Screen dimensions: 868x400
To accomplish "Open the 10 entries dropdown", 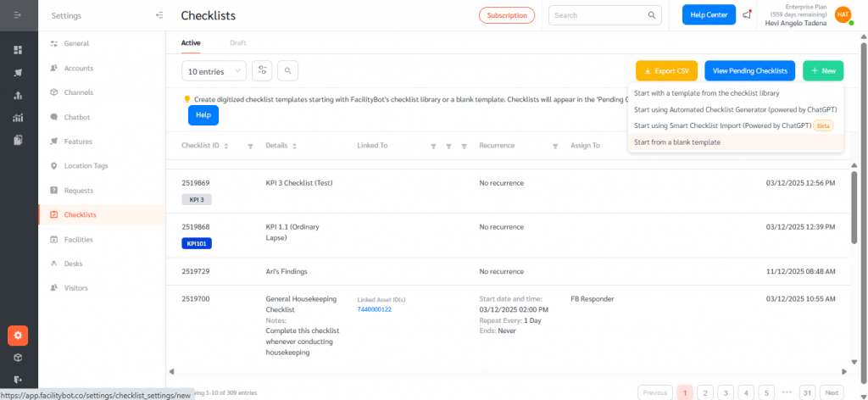I will click(214, 71).
